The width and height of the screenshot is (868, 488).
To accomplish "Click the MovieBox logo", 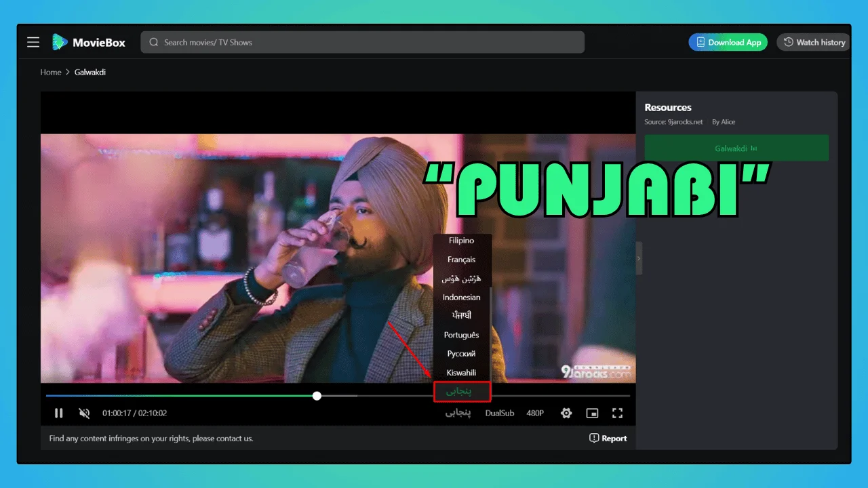I will coord(89,42).
